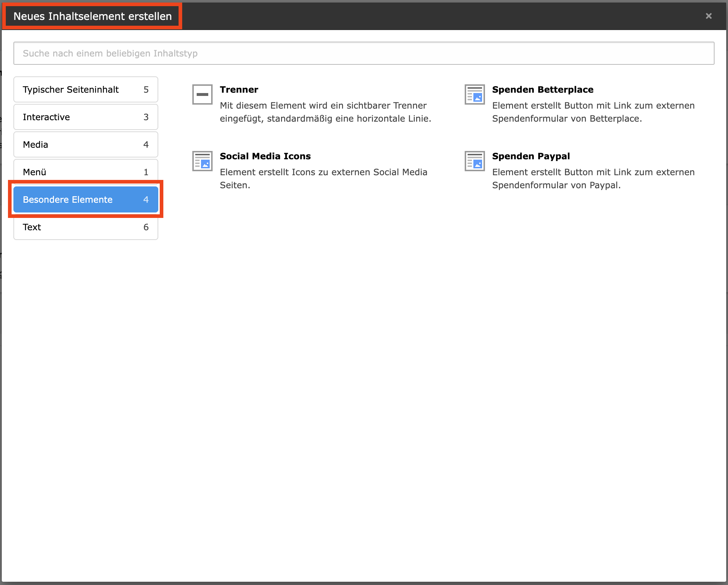The width and height of the screenshot is (728, 585).
Task: Focus the content type search field
Action: (x=364, y=53)
